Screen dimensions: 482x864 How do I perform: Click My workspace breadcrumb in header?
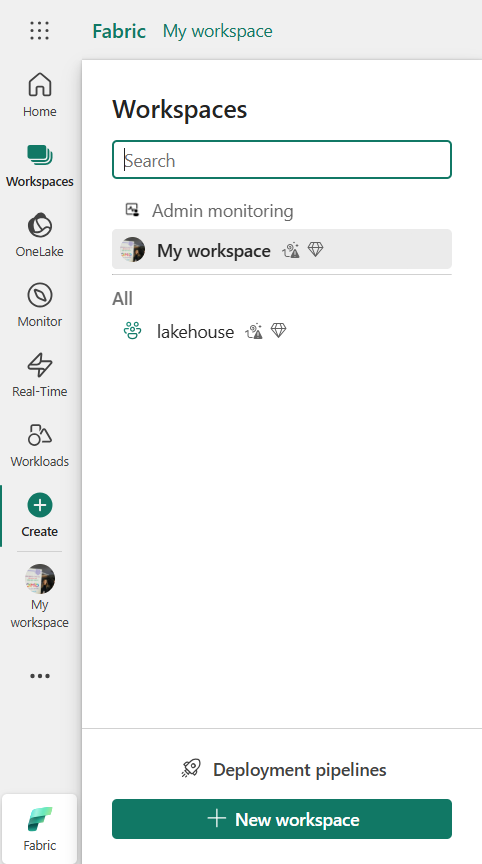tap(218, 31)
